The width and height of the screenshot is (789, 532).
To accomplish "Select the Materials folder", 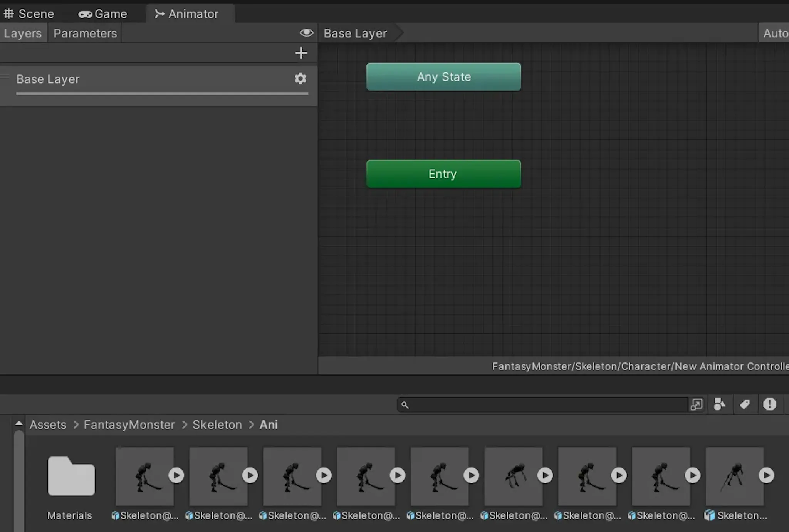I will [71, 476].
